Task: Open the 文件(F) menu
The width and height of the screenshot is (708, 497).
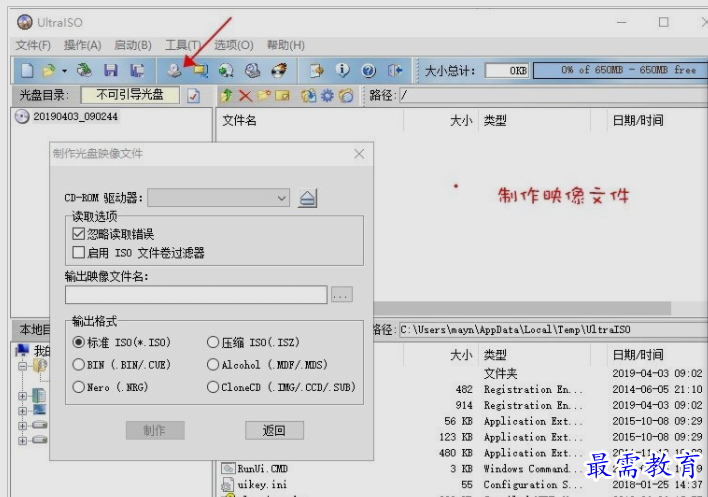Action: pos(33,45)
